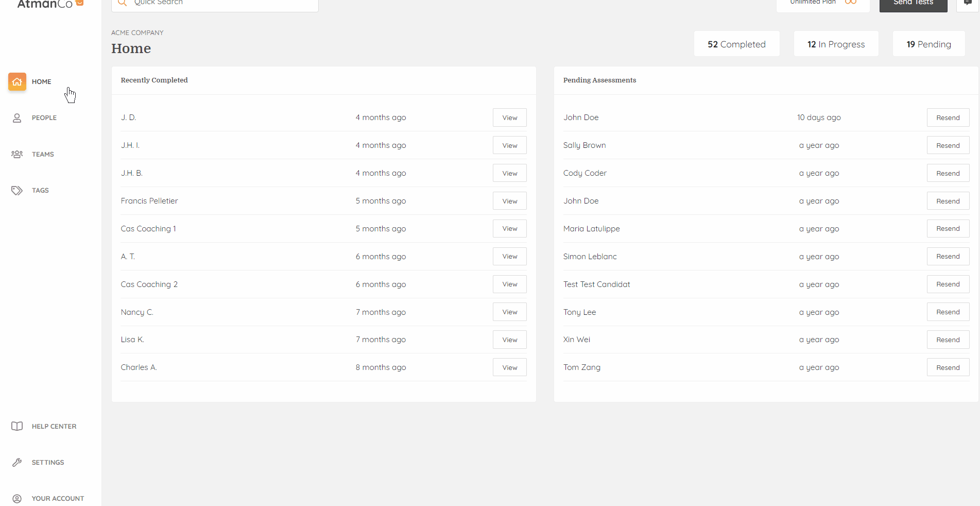Resend assessment to Cody Coder
The image size is (980, 506).
(948, 173)
